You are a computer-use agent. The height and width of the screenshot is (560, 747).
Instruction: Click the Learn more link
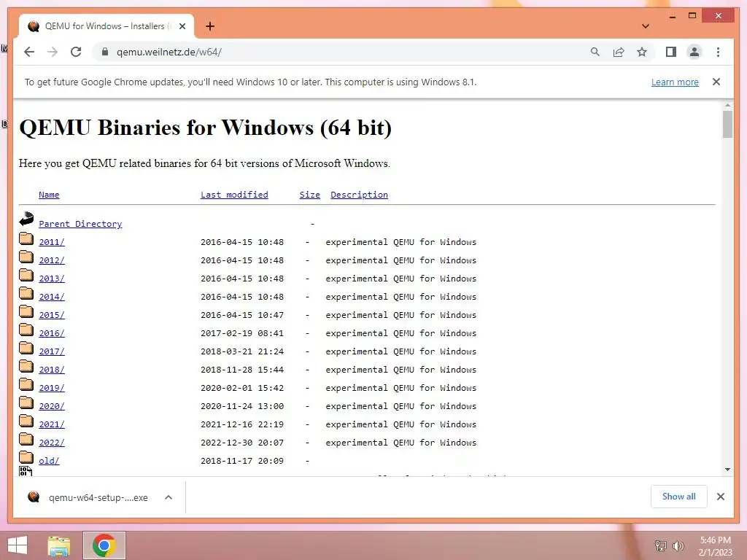[675, 82]
